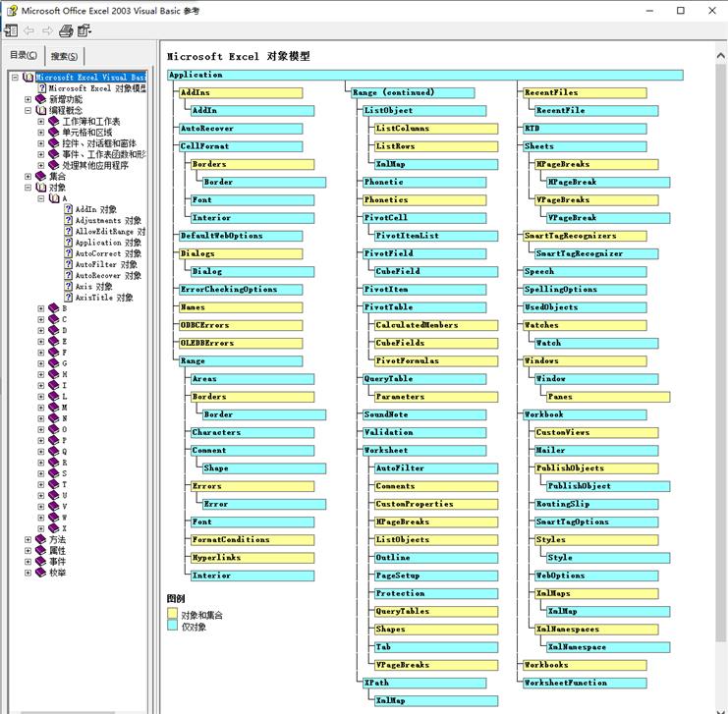Click the Print toolbar icon
The height and width of the screenshot is (714, 728).
click(x=66, y=31)
